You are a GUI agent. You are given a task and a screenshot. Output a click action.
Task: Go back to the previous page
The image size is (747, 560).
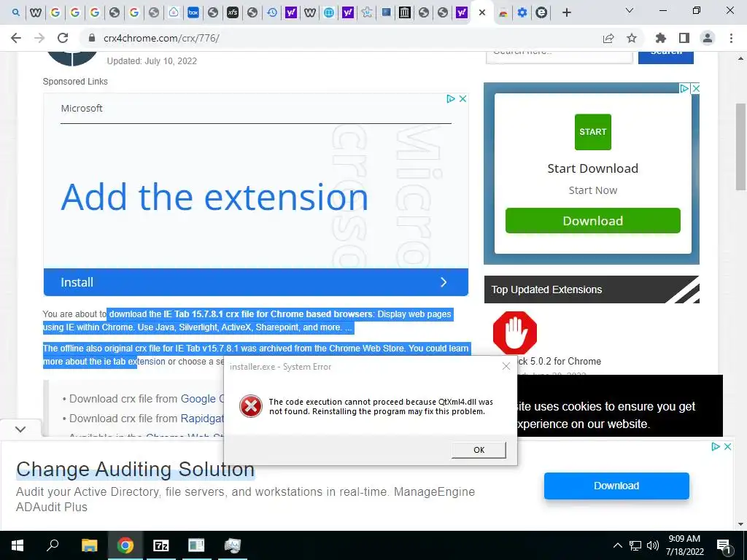16,38
